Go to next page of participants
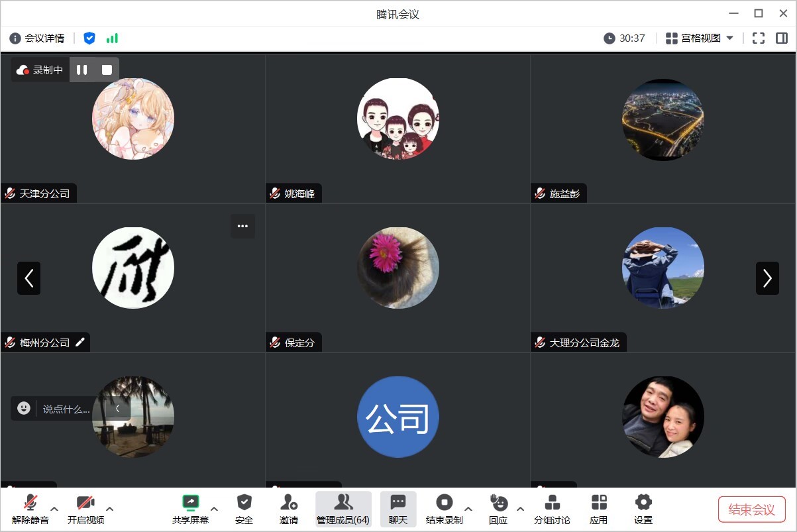 (767, 278)
